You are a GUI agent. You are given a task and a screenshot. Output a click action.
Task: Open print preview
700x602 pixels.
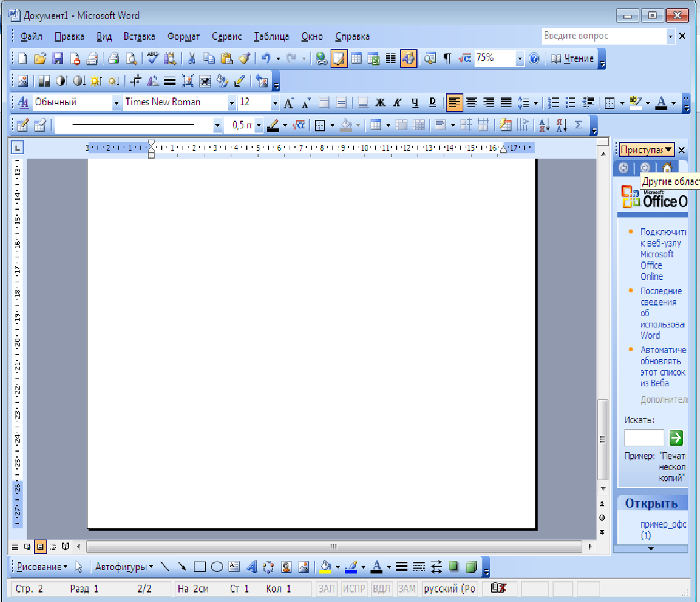click(131, 58)
